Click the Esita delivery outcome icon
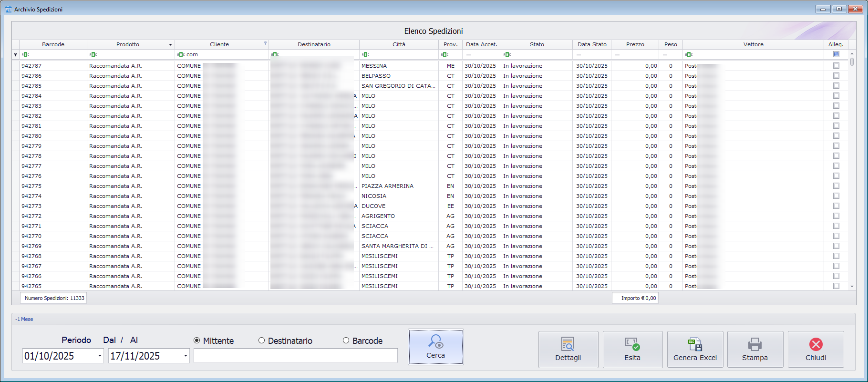The width and height of the screenshot is (868, 382). (x=632, y=344)
